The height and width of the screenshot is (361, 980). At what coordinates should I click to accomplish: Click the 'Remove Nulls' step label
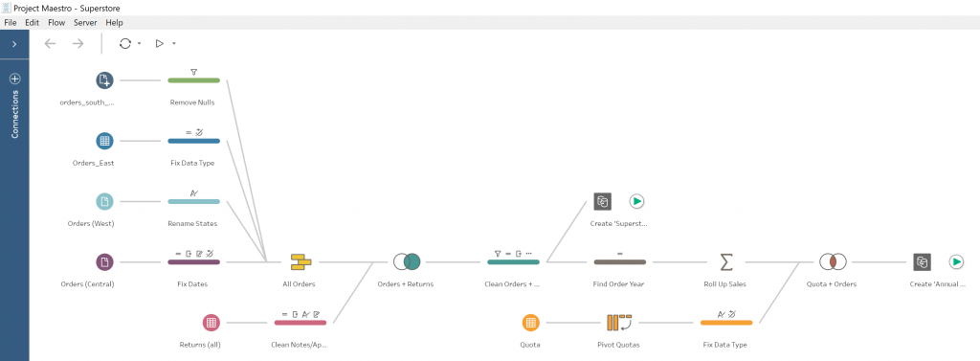[192, 102]
